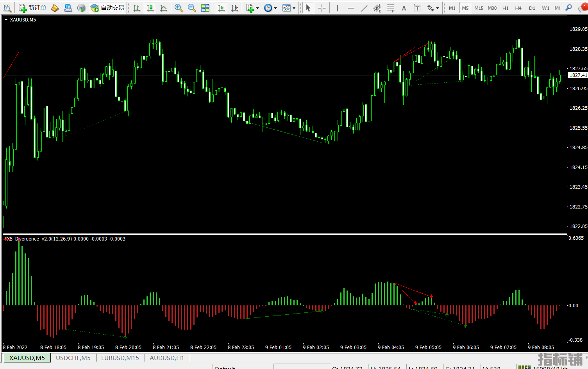Select the EURUSD,M15 chart tab
This screenshot has height=369, width=588.
click(x=120, y=358)
